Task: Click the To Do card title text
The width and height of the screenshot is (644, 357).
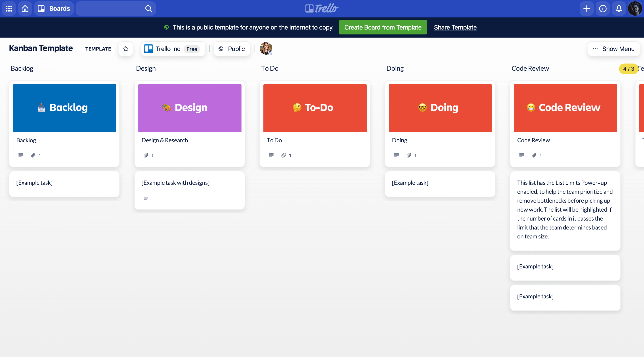Action: [x=274, y=140]
